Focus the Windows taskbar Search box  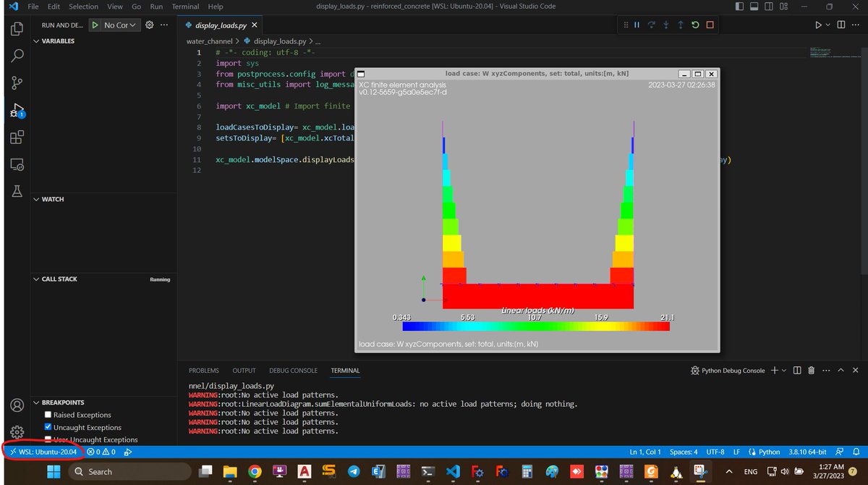[x=129, y=471]
